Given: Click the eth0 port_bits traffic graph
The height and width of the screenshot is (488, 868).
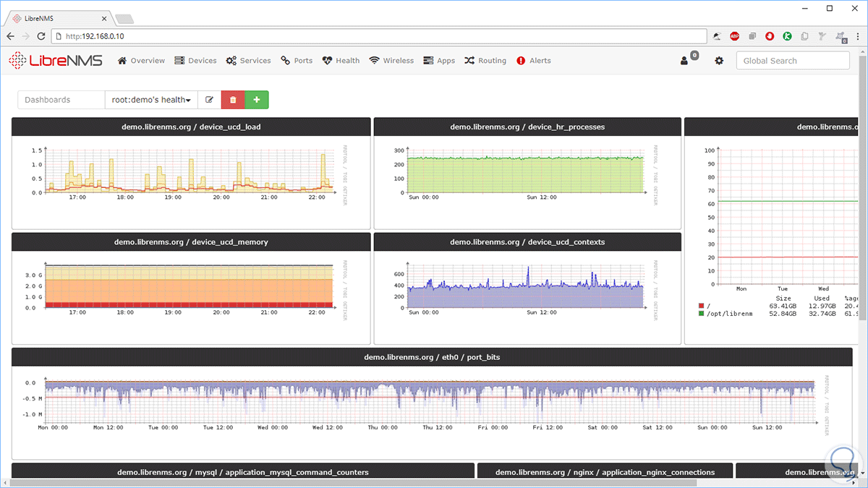Looking at the screenshot, I should 428,403.
